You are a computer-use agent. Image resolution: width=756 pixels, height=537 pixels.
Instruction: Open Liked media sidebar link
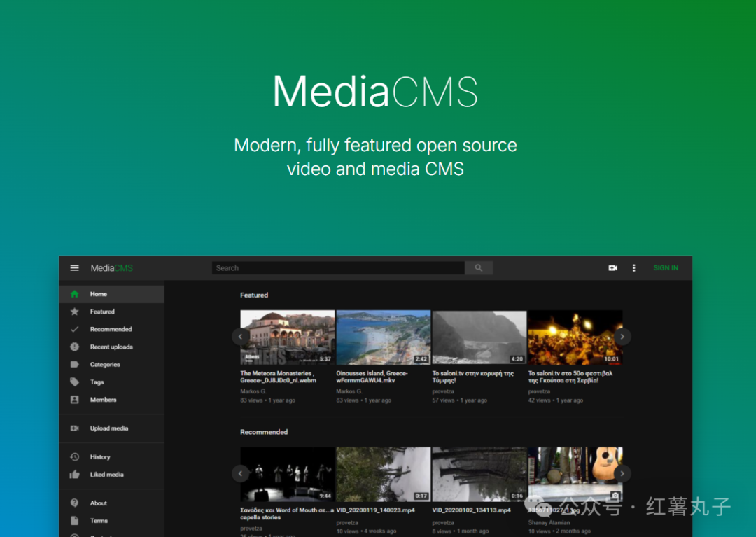tap(112, 474)
